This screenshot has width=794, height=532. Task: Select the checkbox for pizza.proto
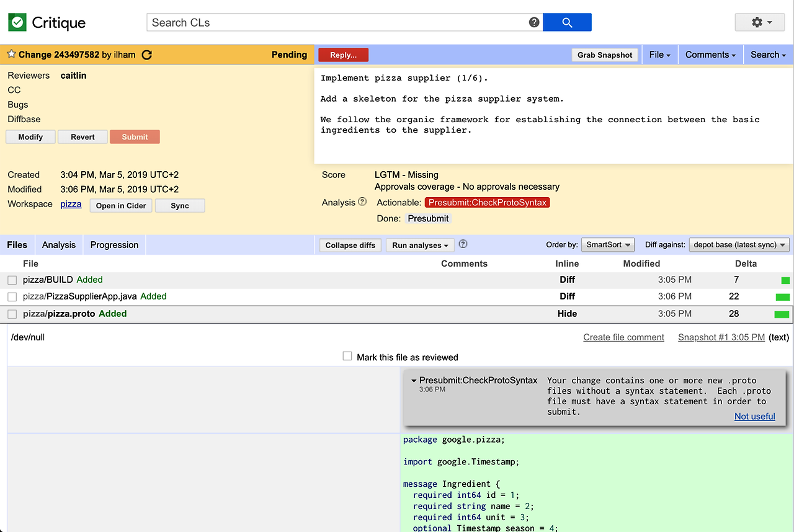point(12,314)
